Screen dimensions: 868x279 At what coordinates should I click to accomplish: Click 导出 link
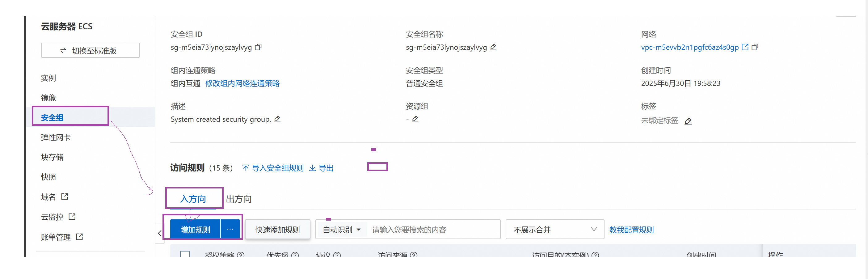[322, 168]
